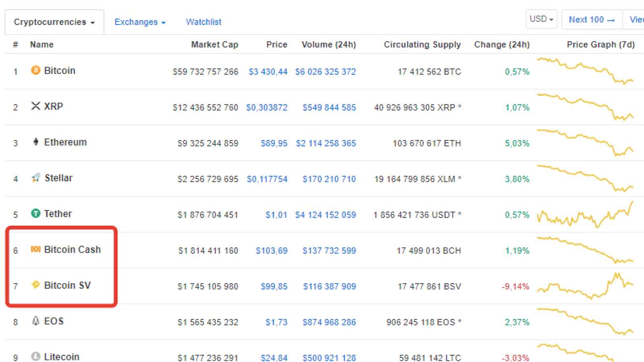The height and width of the screenshot is (362, 644).
Task: Select Bitcoin market cap $59 732 757 266
Action: tap(206, 72)
